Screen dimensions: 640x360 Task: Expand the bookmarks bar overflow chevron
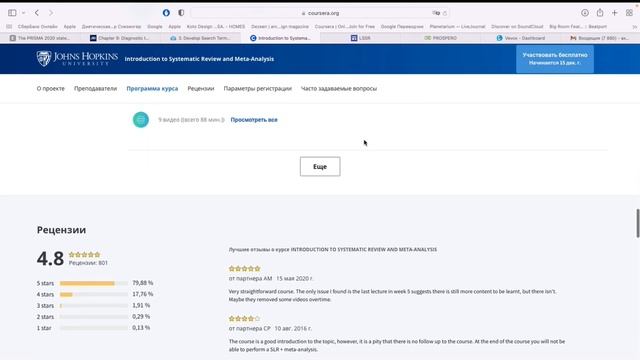(x=634, y=27)
